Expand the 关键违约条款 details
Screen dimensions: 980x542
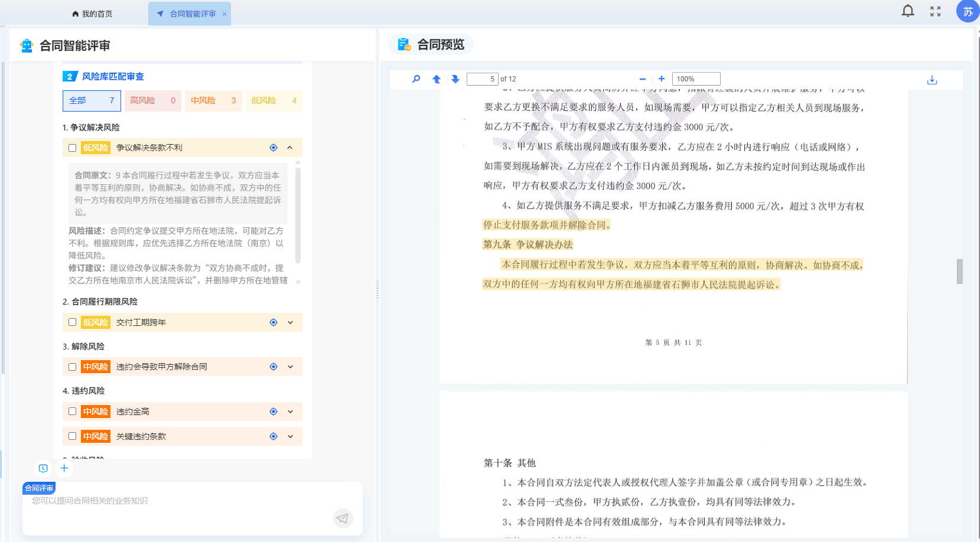point(289,436)
